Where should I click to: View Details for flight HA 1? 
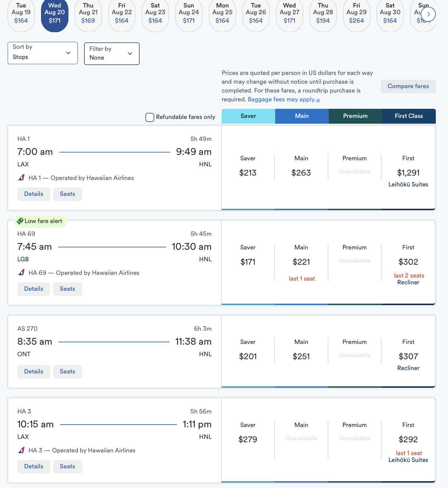pyautogui.click(x=34, y=194)
